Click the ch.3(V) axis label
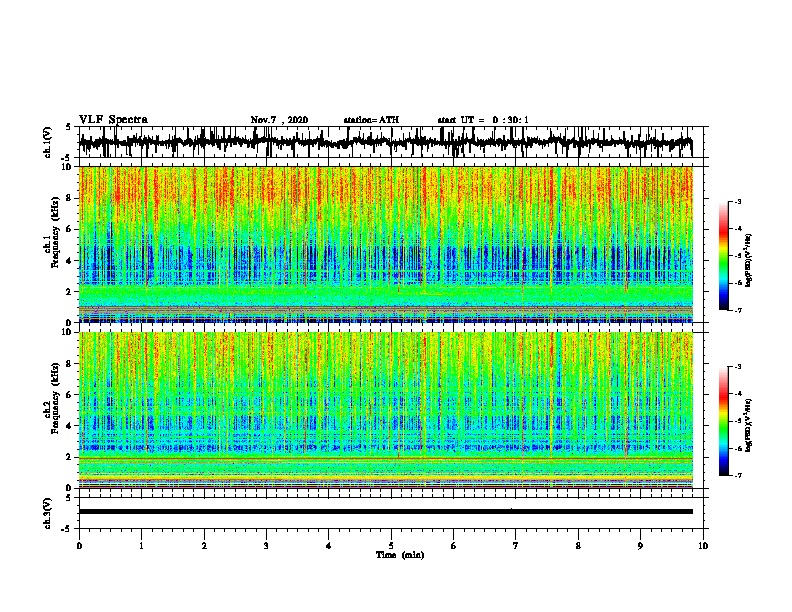 tap(48, 513)
